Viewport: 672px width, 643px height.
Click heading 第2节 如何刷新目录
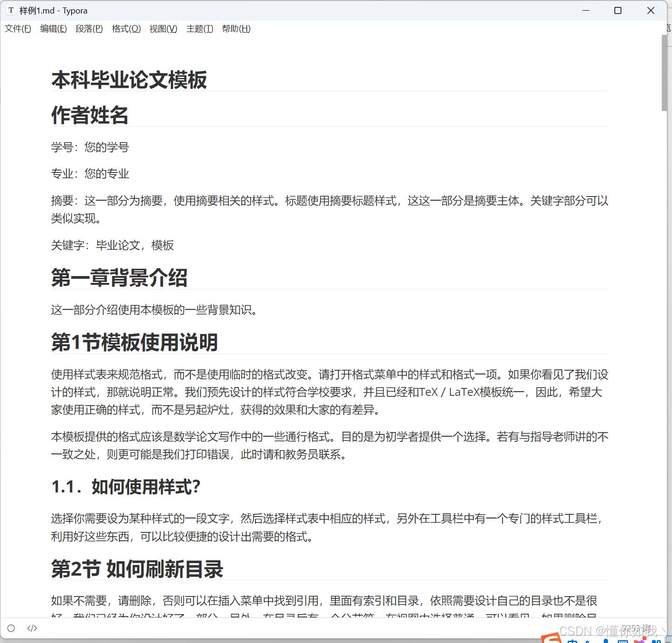coord(137,569)
